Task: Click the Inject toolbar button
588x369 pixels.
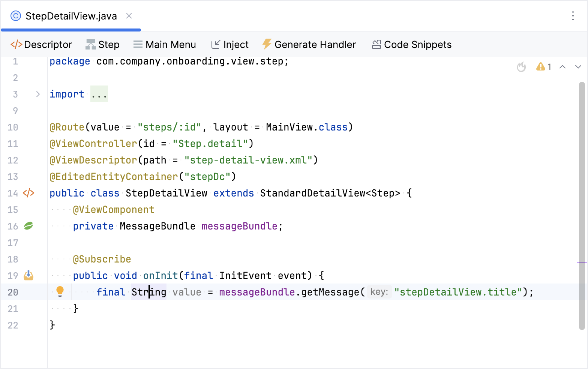Action: pyautogui.click(x=230, y=45)
